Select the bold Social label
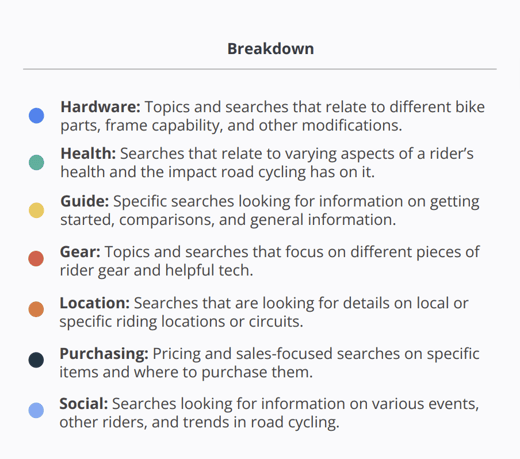520x459 pixels. pos(84,404)
